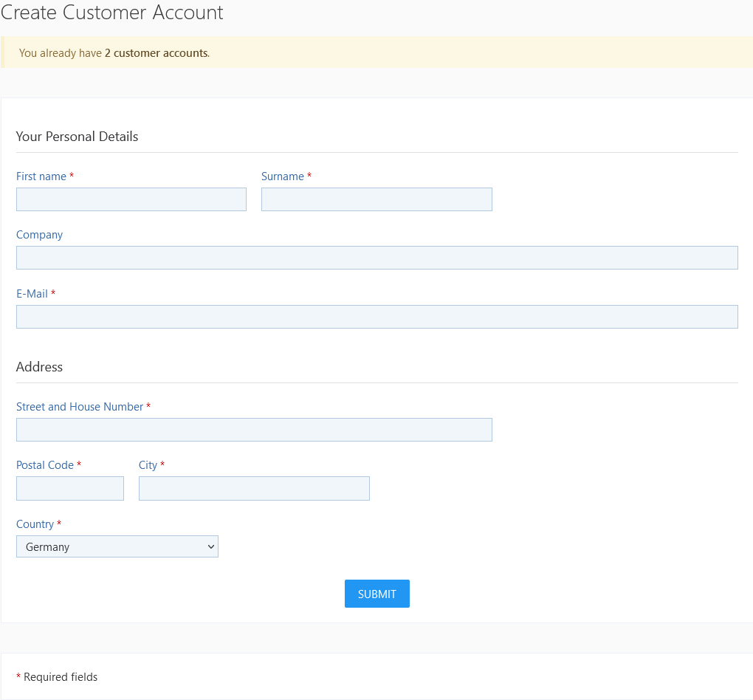
Task: Click the "2 customer accounts" notice text
Action: 157,53
